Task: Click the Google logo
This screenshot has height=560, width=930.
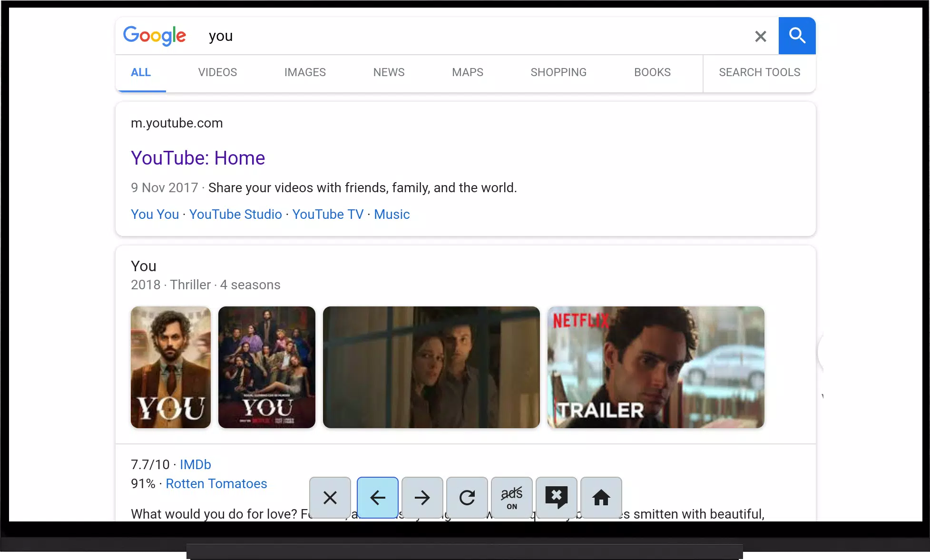Action: coord(155,36)
